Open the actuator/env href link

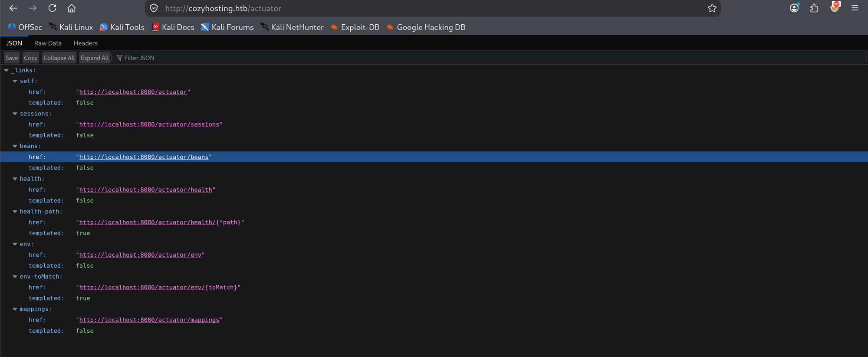140,255
